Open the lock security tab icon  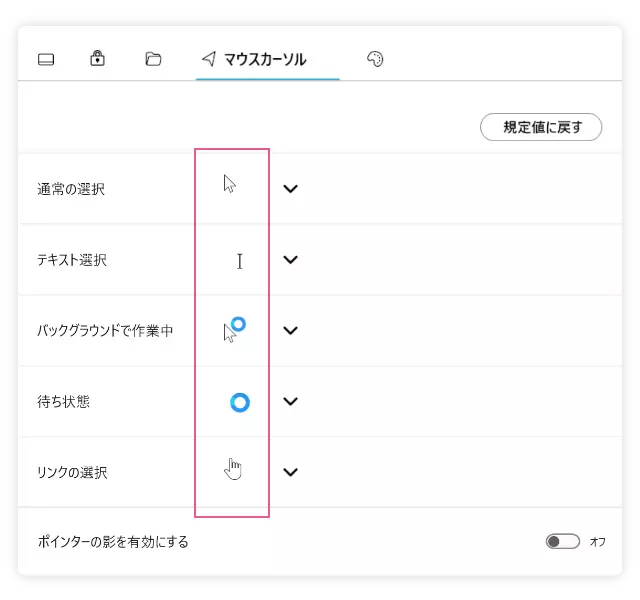tap(97, 58)
